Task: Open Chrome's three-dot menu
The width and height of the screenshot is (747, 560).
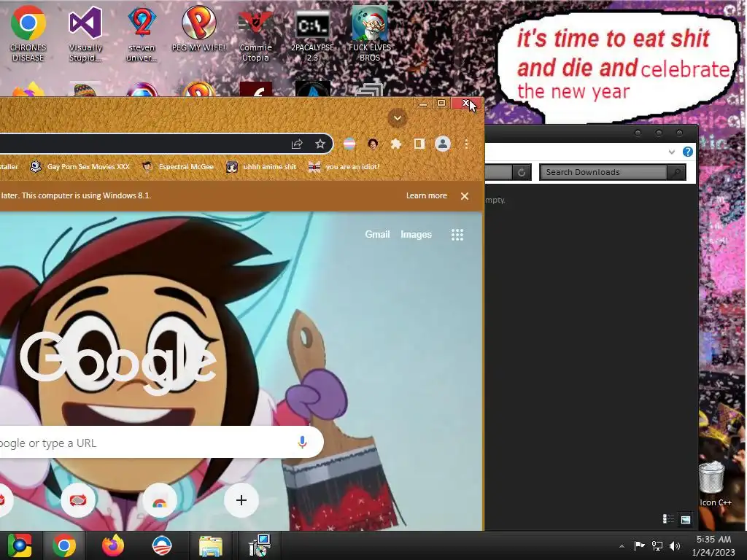Action: point(466,144)
